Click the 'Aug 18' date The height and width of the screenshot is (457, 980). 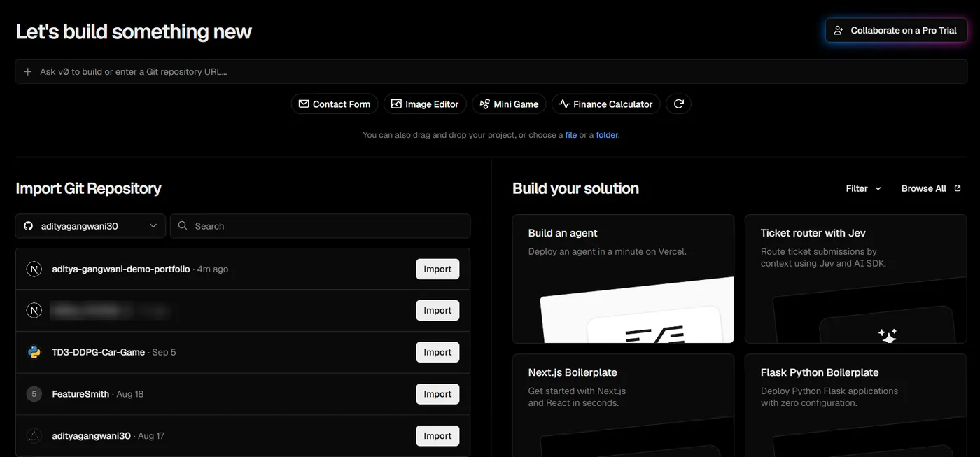coord(130,394)
